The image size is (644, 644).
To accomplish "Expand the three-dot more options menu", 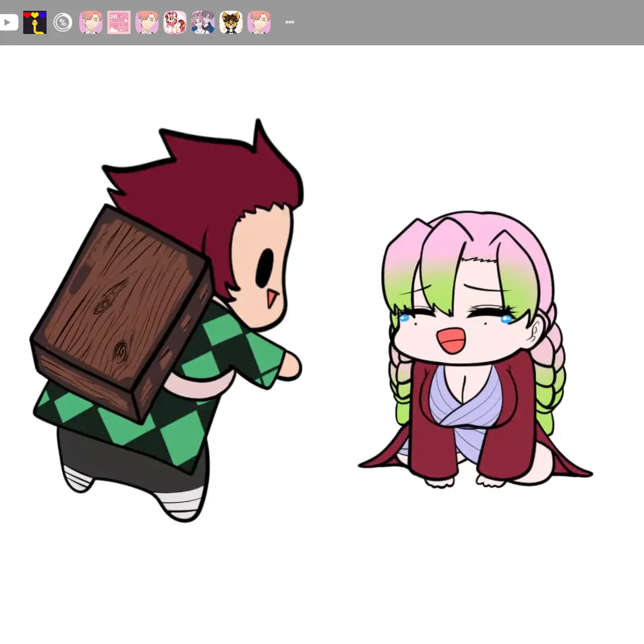I will pyautogui.click(x=290, y=23).
